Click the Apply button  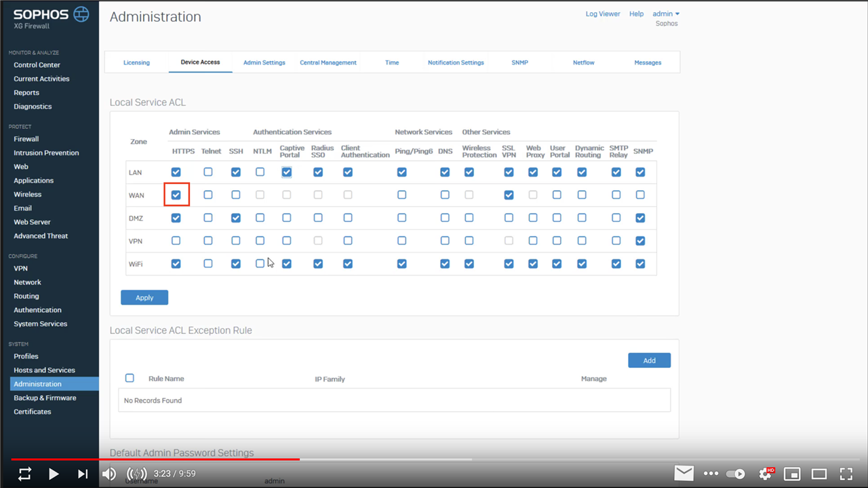point(144,297)
